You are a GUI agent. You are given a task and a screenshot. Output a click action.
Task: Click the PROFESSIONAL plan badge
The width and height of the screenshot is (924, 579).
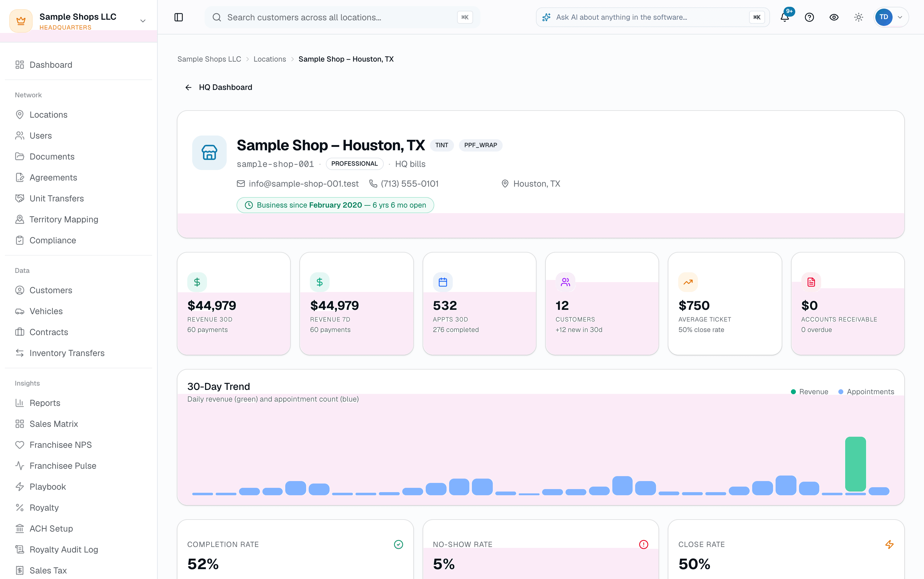354,164
